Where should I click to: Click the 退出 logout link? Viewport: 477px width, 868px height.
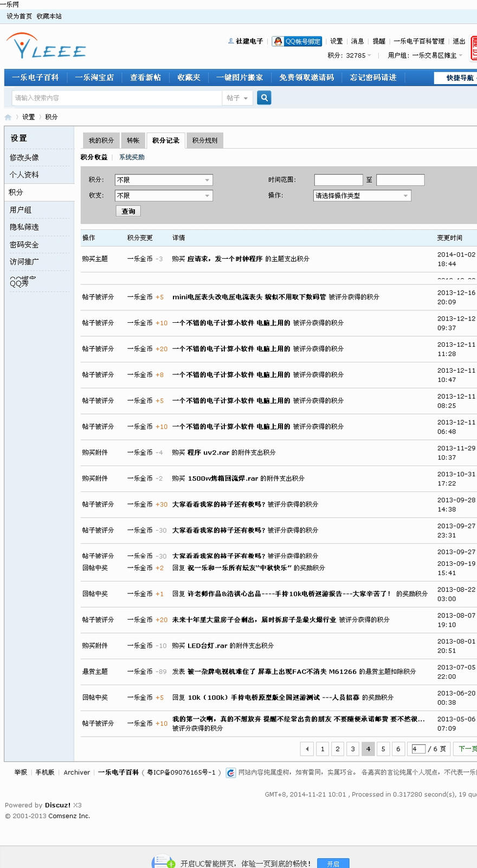(x=459, y=41)
